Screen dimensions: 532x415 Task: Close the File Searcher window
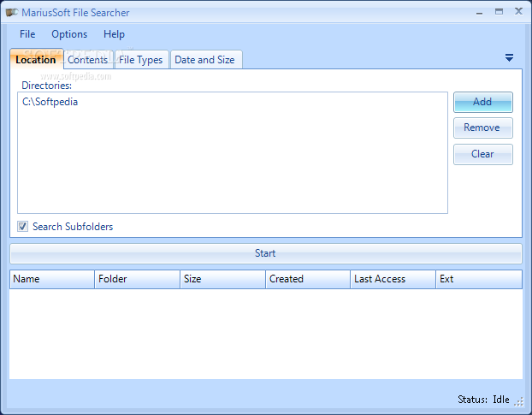pos(518,11)
